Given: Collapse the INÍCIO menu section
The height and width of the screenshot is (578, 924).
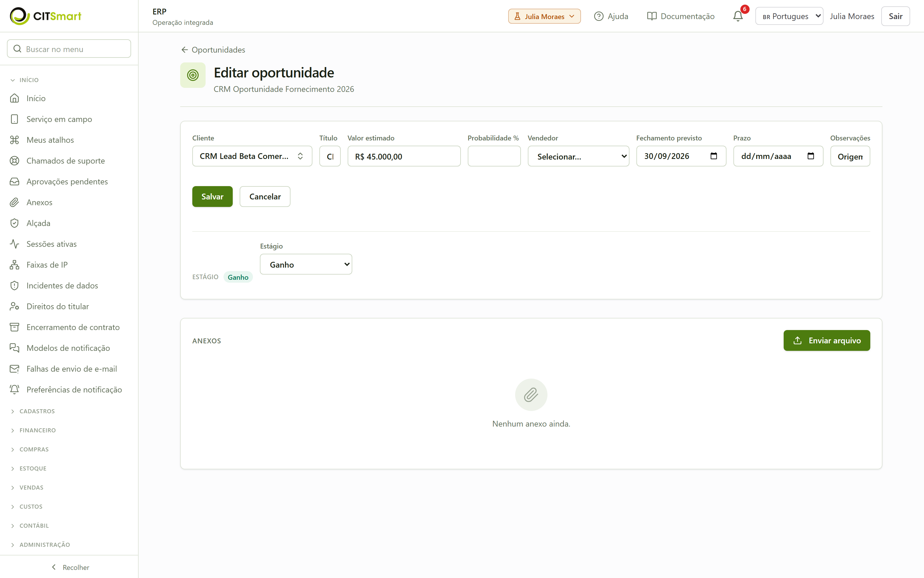Looking at the screenshot, I should (25, 80).
